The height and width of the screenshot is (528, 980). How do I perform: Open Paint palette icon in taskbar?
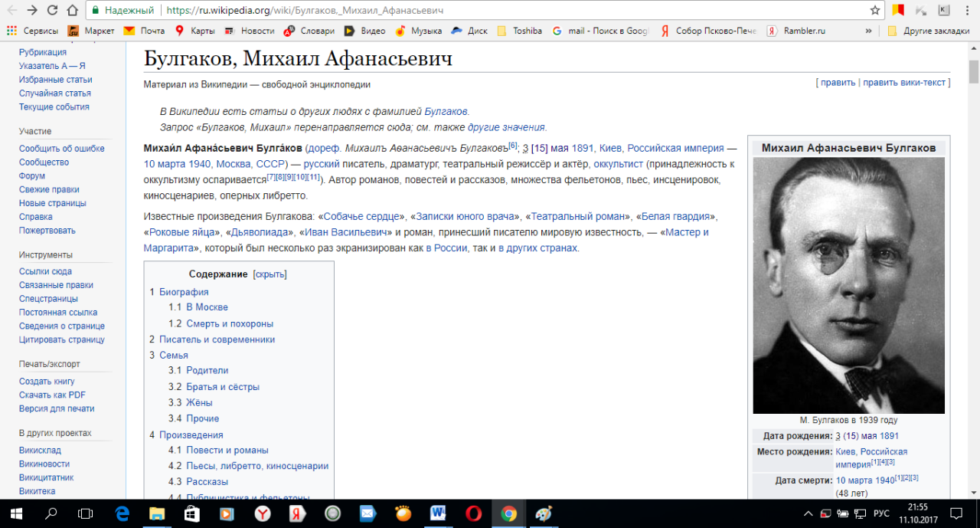[x=544, y=513]
